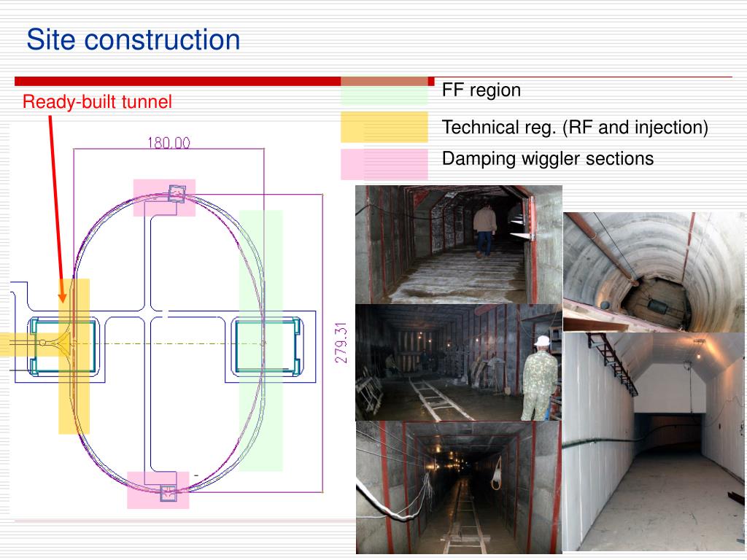The width and height of the screenshot is (747, 560).
Task: Click the 'FF region' legend text
Action: pyautogui.click(x=481, y=90)
